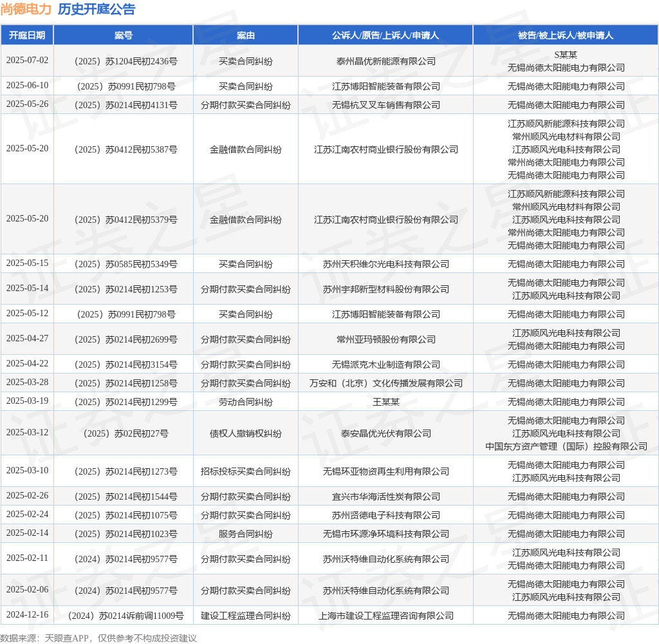The width and height of the screenshot is (659, 644).
Task: Select case number 苏0214民初1544号
Action: [125, 497]
